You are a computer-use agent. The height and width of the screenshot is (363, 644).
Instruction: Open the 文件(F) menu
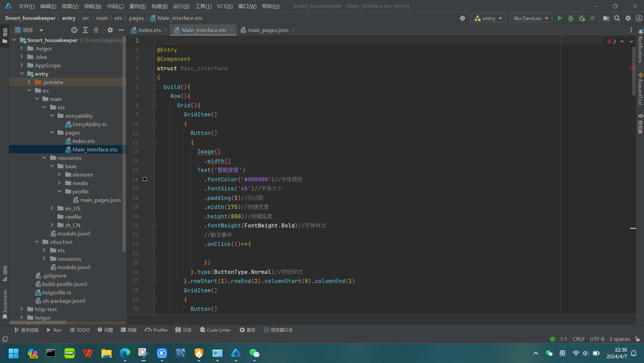[x=27, y=6]
